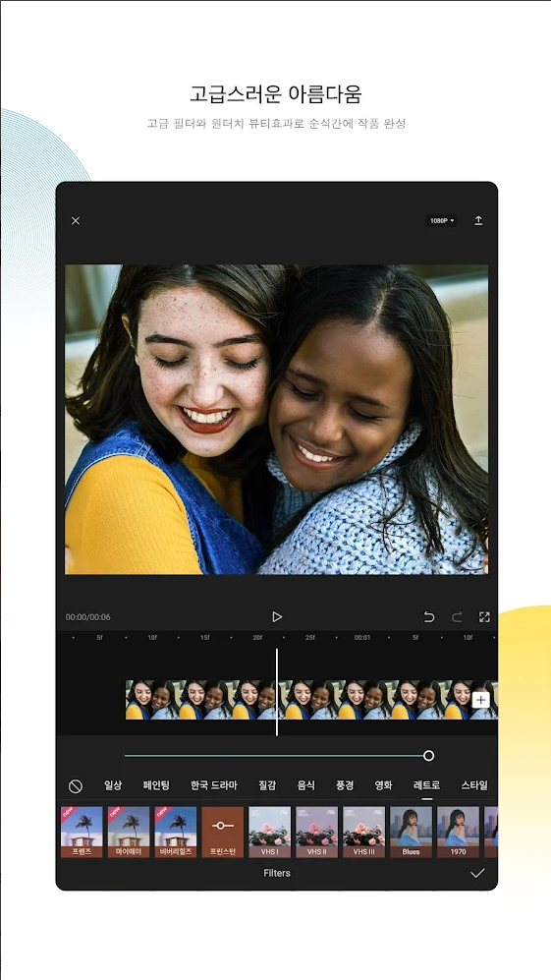The height and width of the screenshot is (980, 551).
Task: Play the video preview
Action: [277, 617]
